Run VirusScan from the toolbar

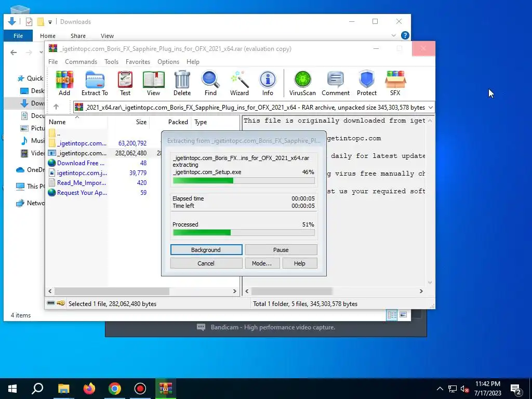point(302,84)
